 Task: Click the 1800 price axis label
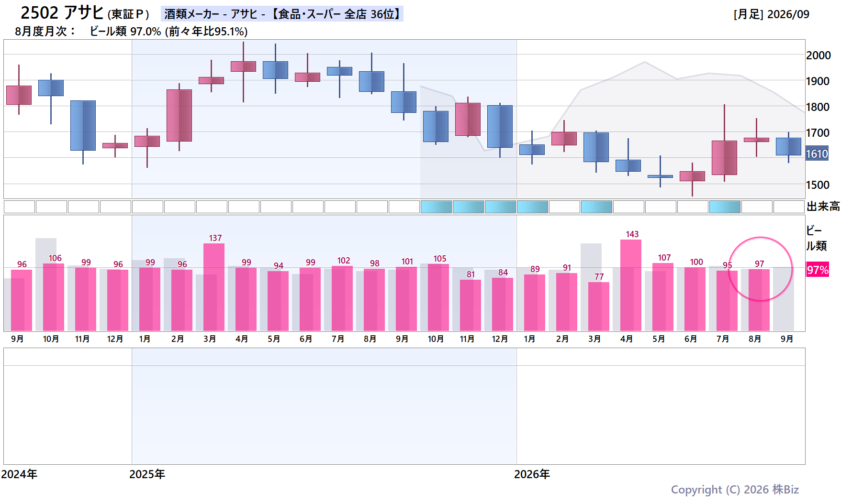(818, 107)
